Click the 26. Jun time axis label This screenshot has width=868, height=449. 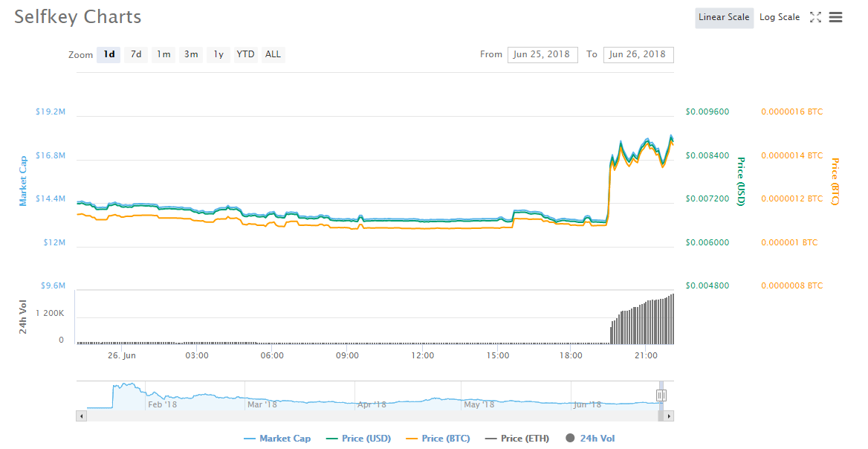click(122, 355)
